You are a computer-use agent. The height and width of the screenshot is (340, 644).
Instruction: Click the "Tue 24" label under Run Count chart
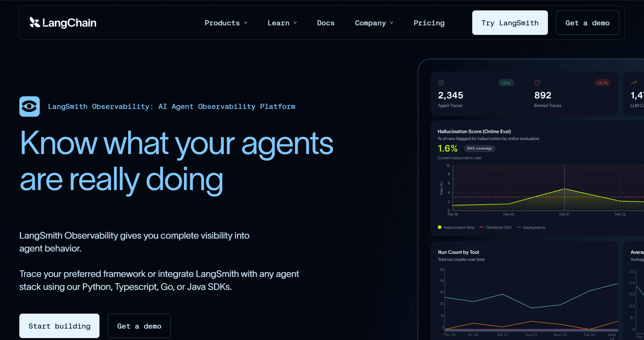(589, 334)
